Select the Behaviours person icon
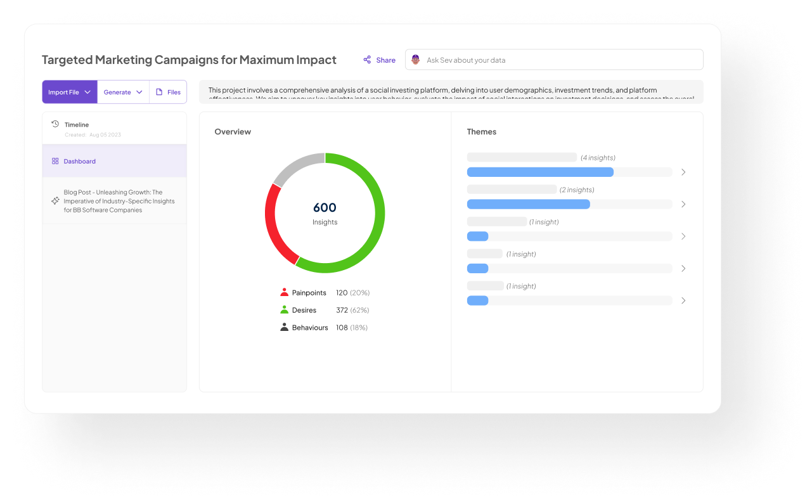Image resolution: width=812 pixels, height=504 pixels. (x=283, y=327)
